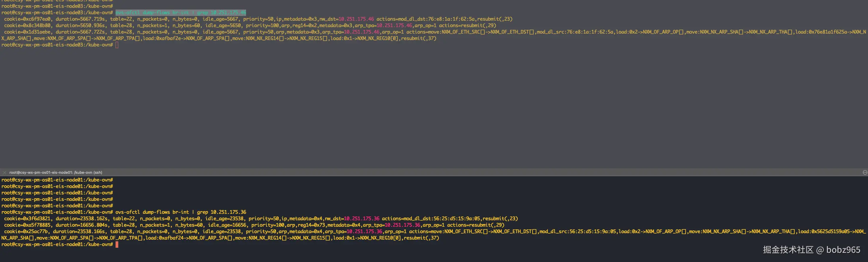Click duration=16656.804s value
This screenshot has width=868, height=262.
(x=82, y=225)
